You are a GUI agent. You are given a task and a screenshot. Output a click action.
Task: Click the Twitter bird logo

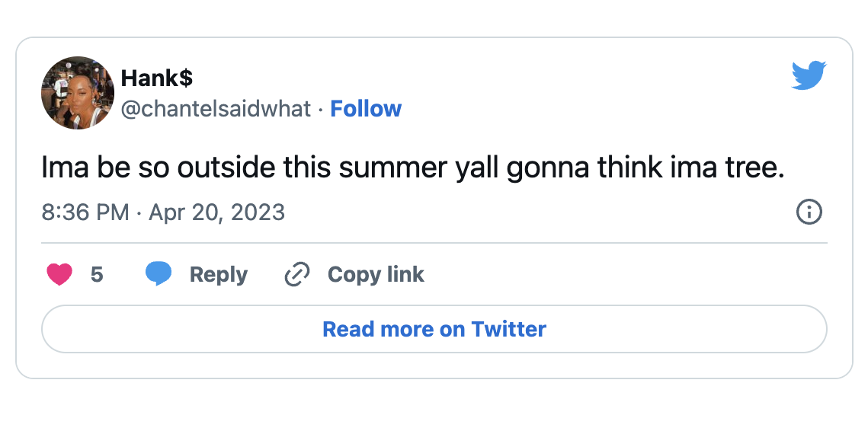click(809, 76)
